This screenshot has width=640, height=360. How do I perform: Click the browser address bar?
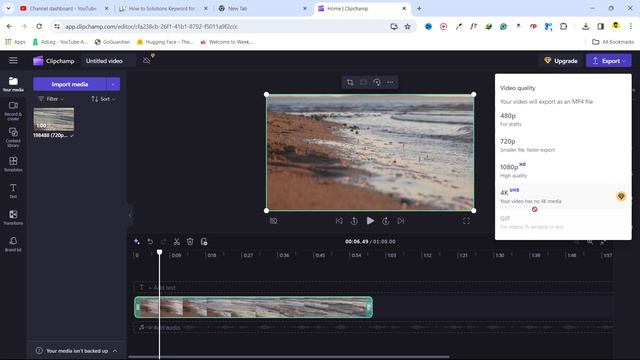(x=227, y=26)
